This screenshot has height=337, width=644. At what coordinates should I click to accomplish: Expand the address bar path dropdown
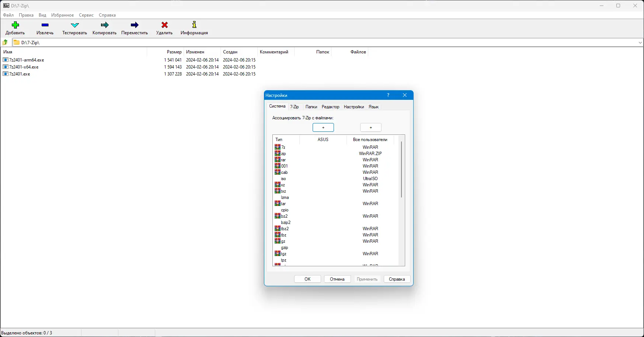click(x=640, y=43)
